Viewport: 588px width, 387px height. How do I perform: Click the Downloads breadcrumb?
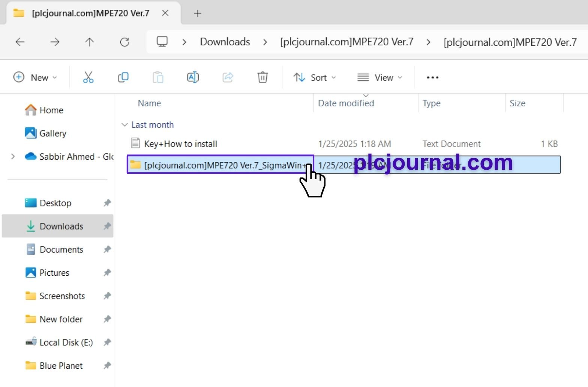pyautogui.click(x=225, y=42)
